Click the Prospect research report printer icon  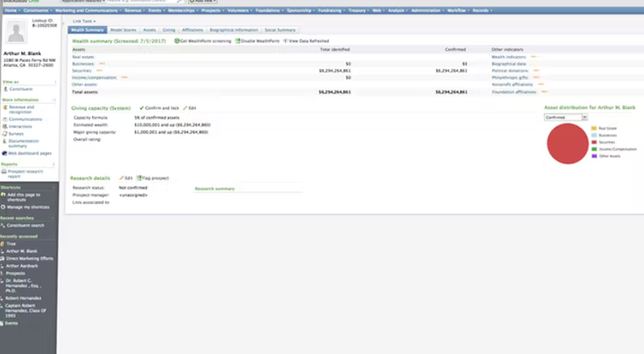(4, 172)
